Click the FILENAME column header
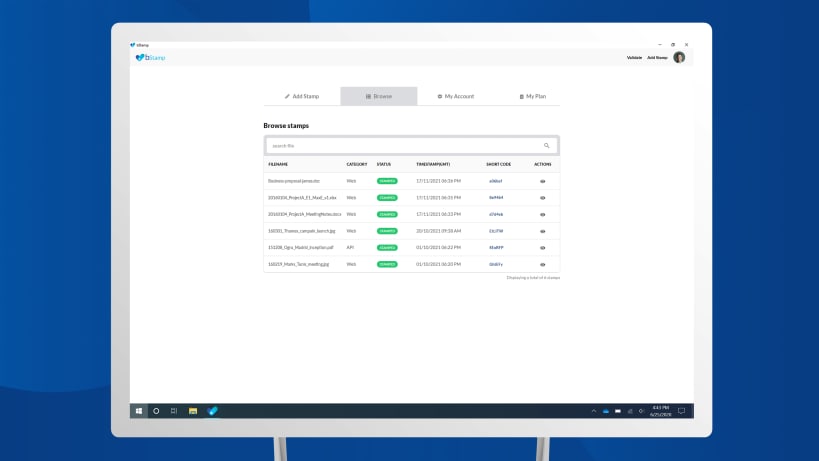The width and height of the screenshot is (819, 461). coord(278,164)
